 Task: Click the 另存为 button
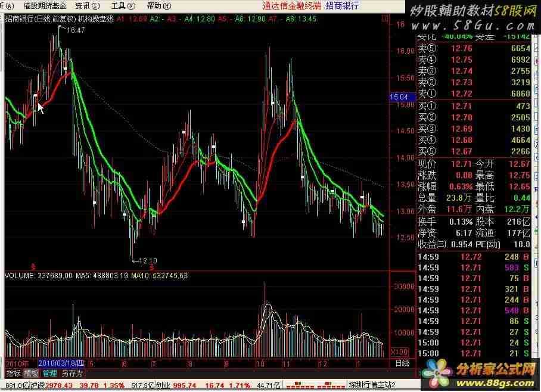73,374
